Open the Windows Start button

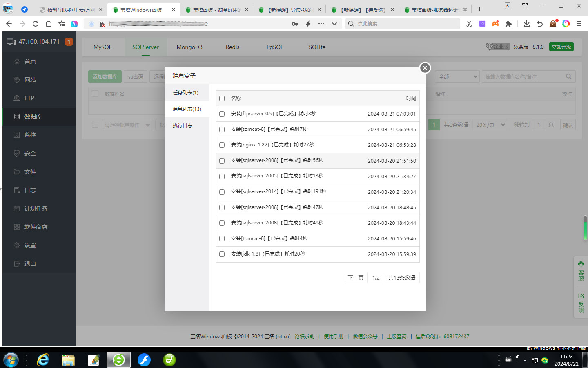[11, 360]
